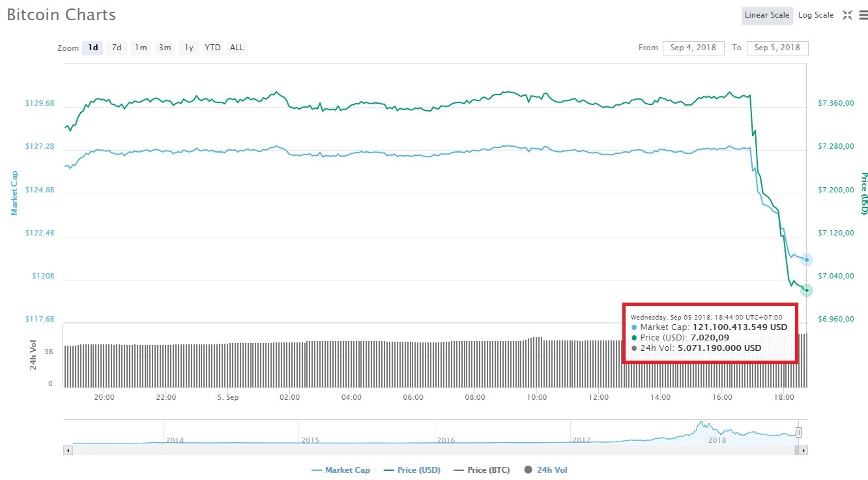Image resolution: width=868 pixels, height=480 pixels.
Task: Click the $127.2B market cap axis label
Action: coord(40,147)
